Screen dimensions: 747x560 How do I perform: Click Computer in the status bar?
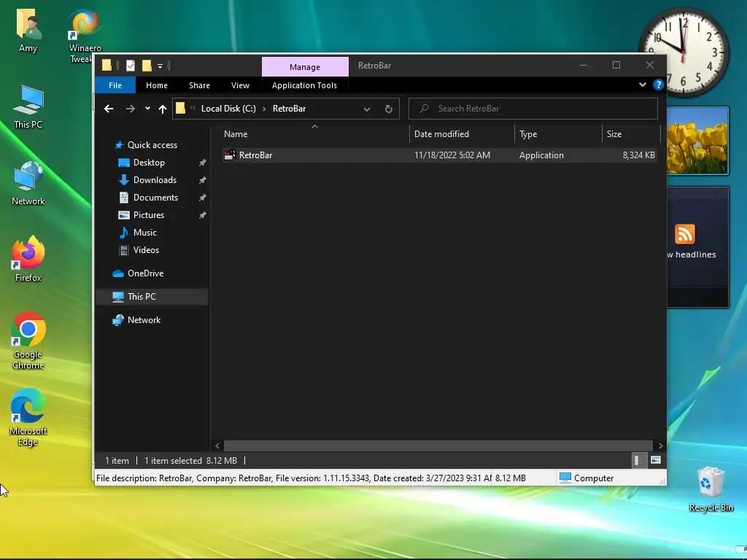coord(587,478)
